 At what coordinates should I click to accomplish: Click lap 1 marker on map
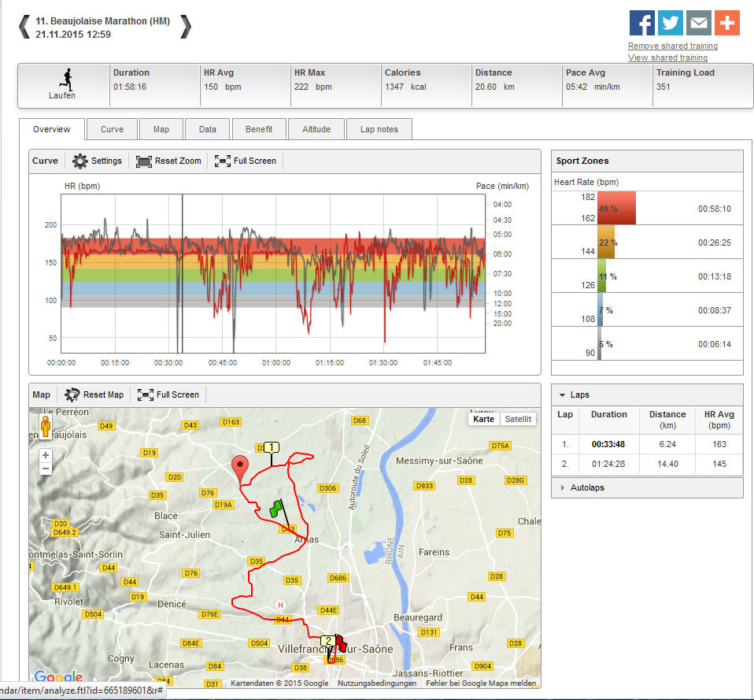272,447
